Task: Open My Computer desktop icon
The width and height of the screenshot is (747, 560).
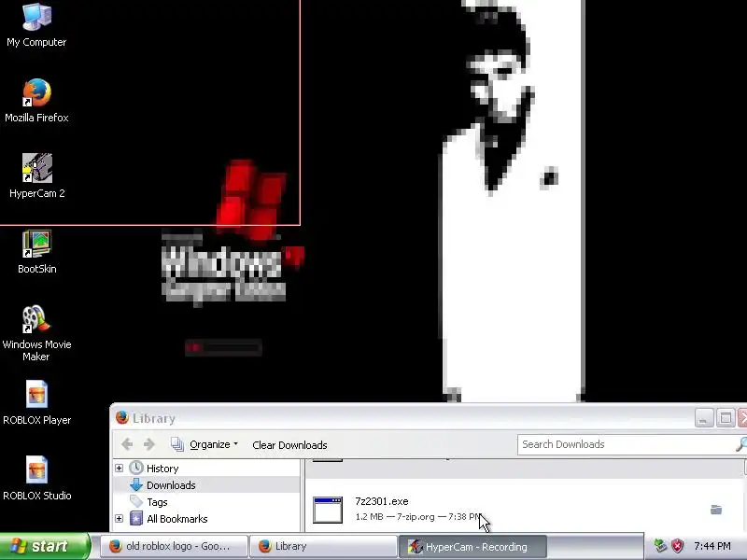Action: (36, 25)
